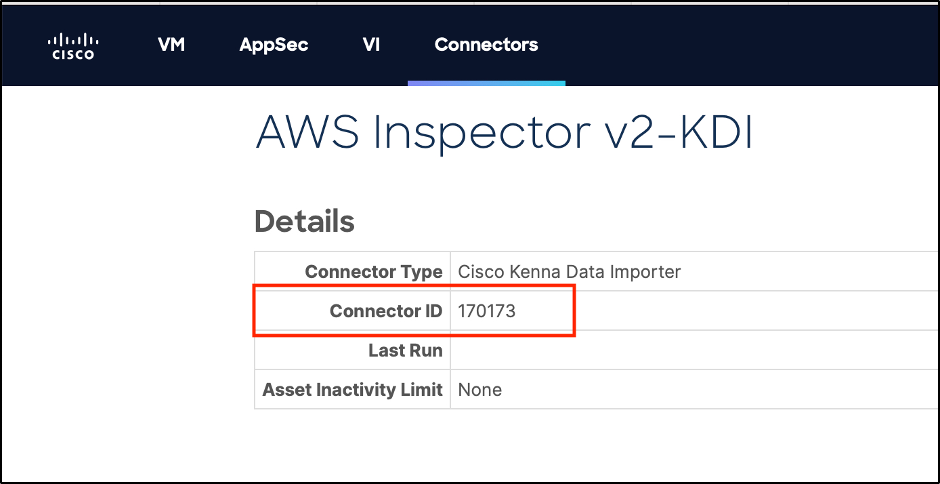
Task: Switch to the AppSec tab
Action: 274,45
